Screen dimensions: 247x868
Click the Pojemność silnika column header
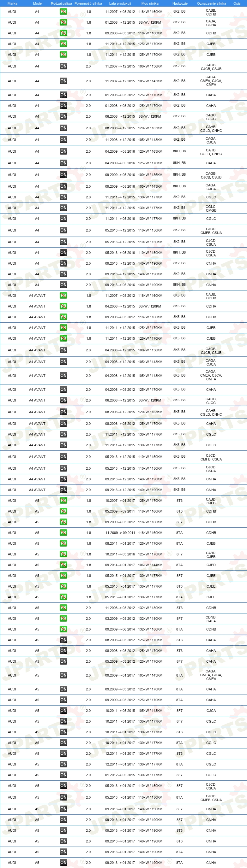88,3
